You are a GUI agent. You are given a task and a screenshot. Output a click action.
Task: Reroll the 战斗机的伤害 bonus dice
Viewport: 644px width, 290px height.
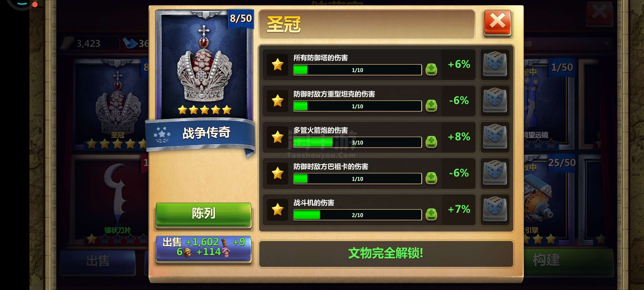495,209
